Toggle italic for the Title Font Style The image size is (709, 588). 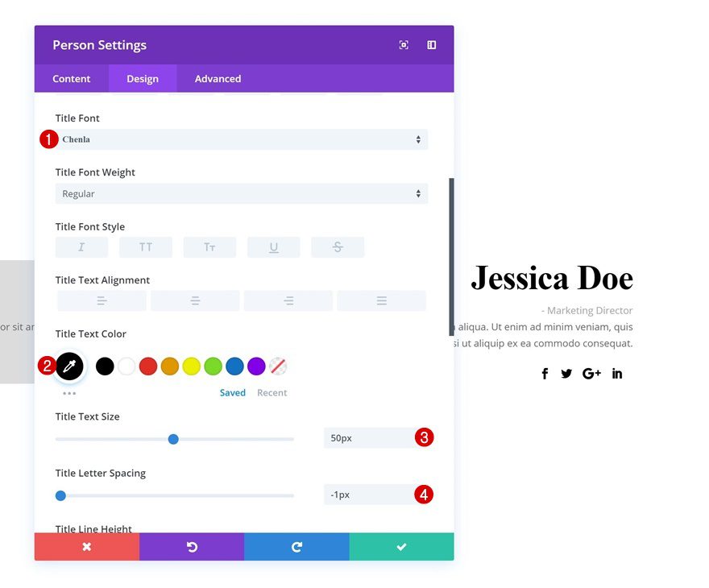(x=81, y=247)
